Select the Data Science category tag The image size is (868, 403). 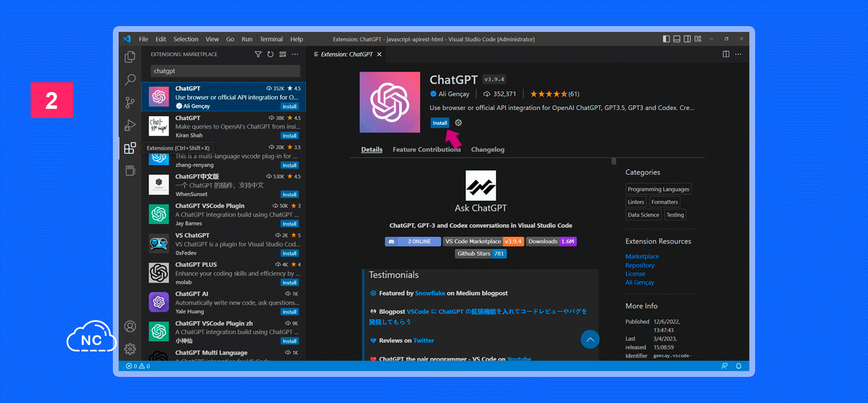(x=643, y=215)
